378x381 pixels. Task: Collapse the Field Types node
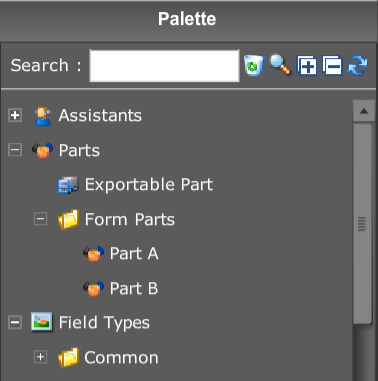[x=15, y=323]
